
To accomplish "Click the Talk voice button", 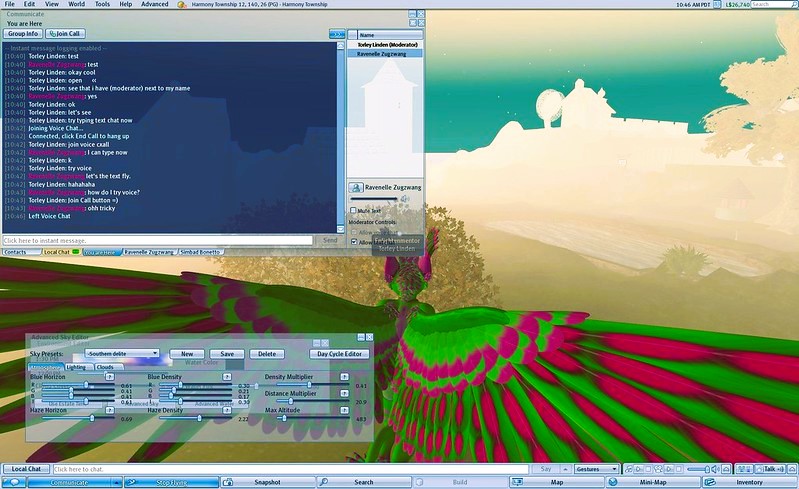I will click(x=770, y=469).
